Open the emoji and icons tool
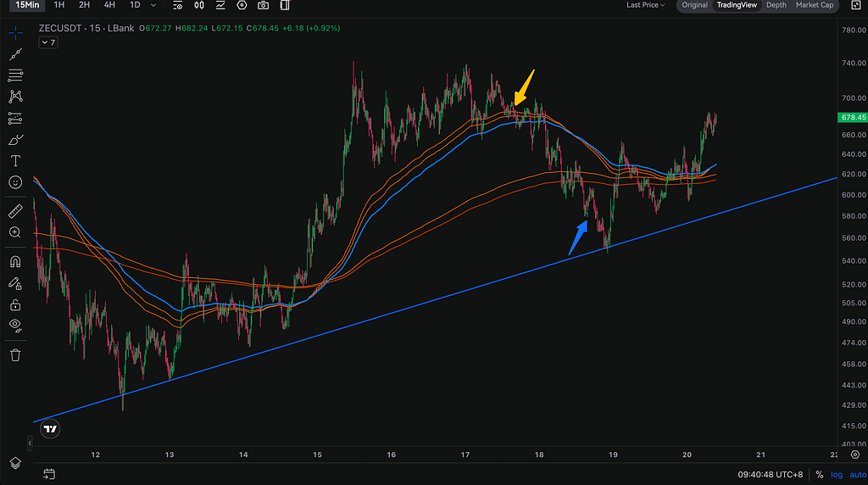 pyautogui.click(x=15, y=182)
